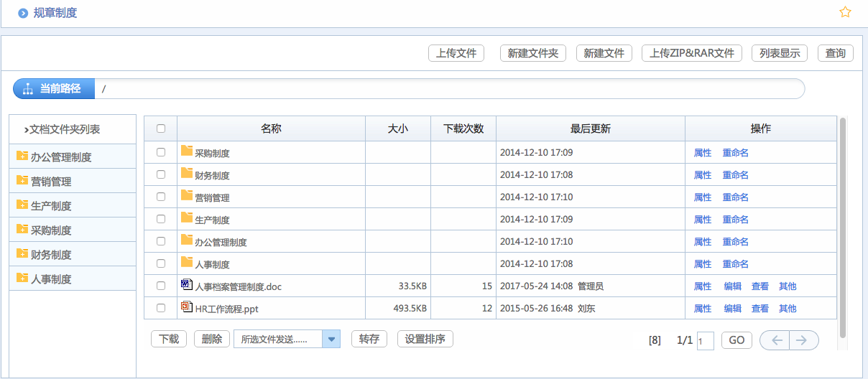
Task: Click the next page arrow button
Action: pos(804,340)
